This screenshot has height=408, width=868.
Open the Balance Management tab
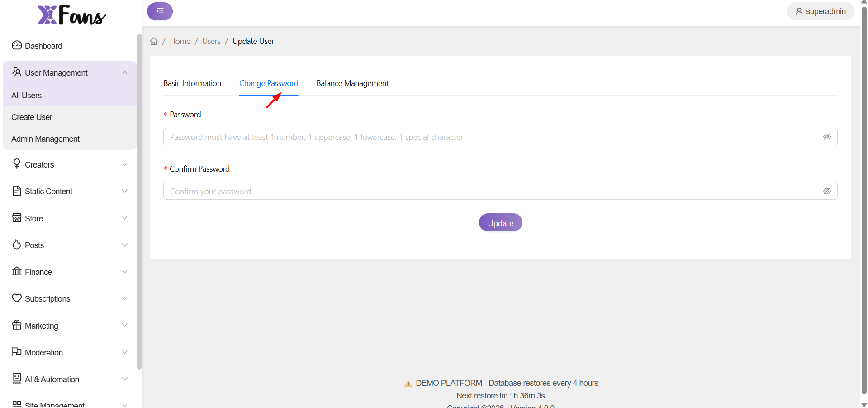click(x=352, y=83)
